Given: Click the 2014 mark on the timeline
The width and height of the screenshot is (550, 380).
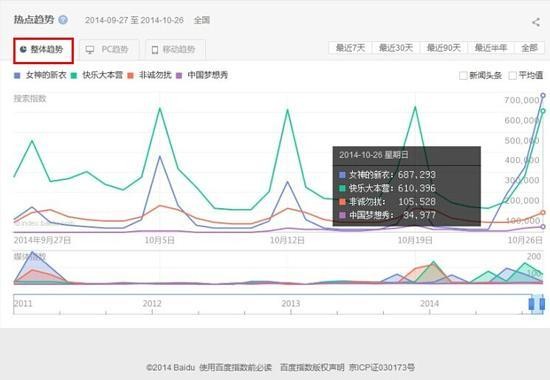Looking at the screenshot, I should coord(429,303).
